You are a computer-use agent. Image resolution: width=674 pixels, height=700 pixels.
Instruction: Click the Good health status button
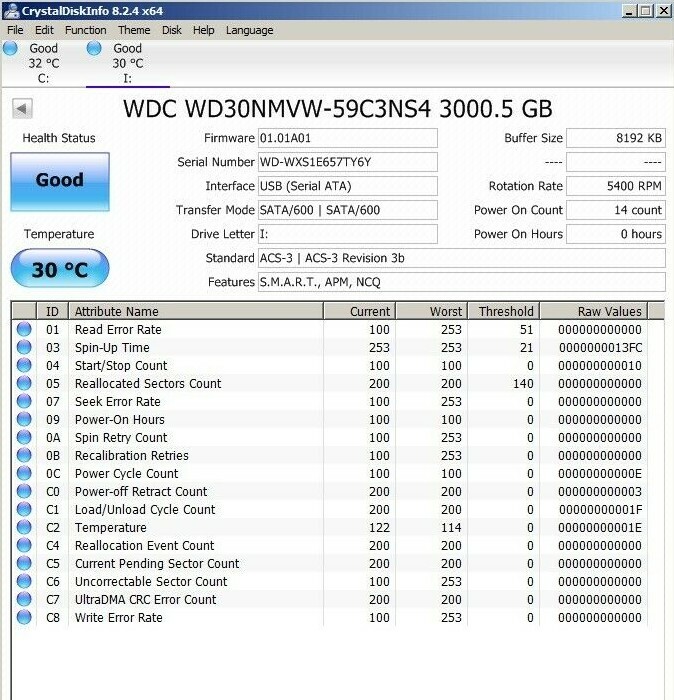(x=60, y=181)
